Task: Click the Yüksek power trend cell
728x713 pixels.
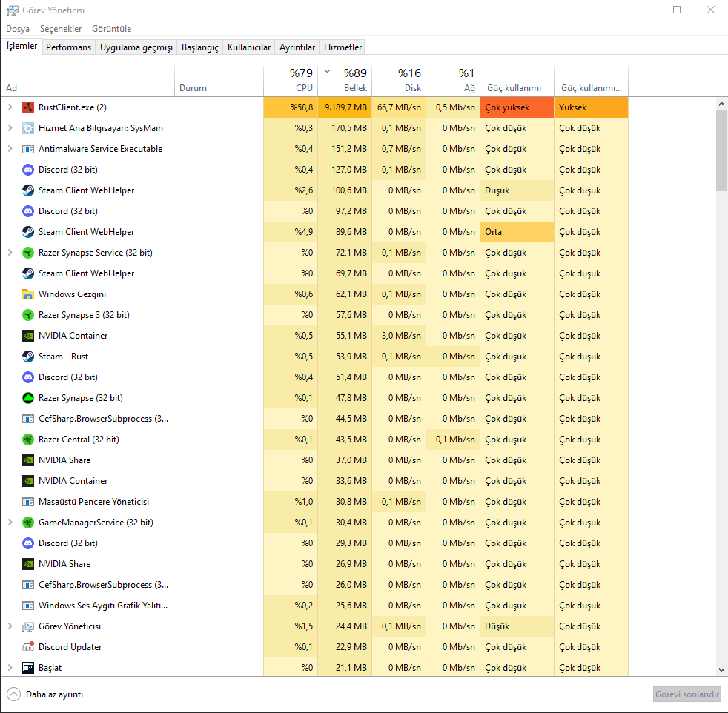Action: pos(591,107)
